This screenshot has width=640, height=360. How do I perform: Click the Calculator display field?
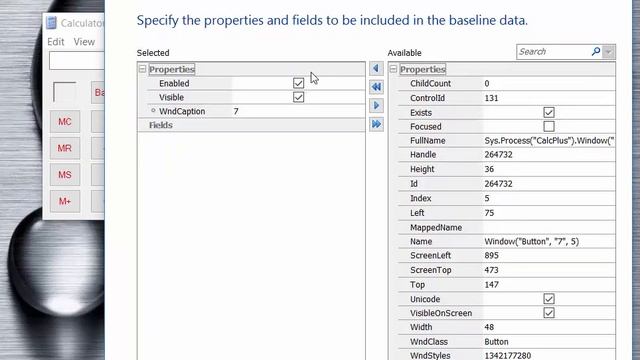click(x=77, y=61)
